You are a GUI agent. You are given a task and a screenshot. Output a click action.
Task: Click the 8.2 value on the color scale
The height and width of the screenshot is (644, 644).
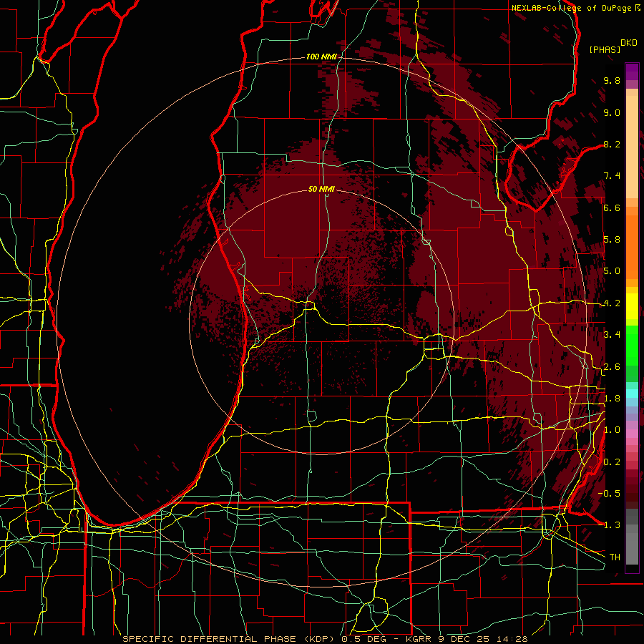point(612,144)
